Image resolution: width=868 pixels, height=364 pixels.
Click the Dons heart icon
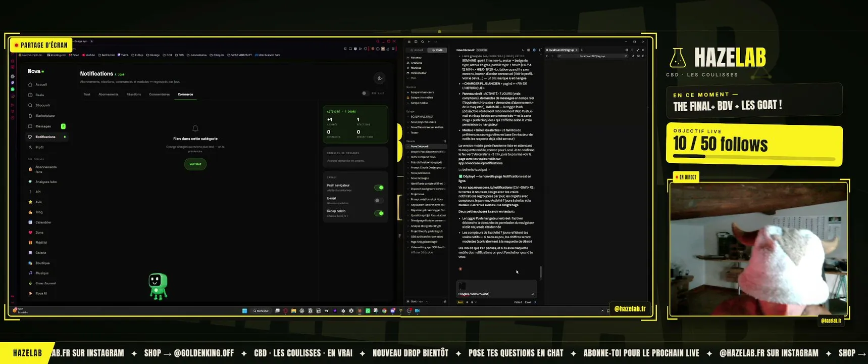30,233
